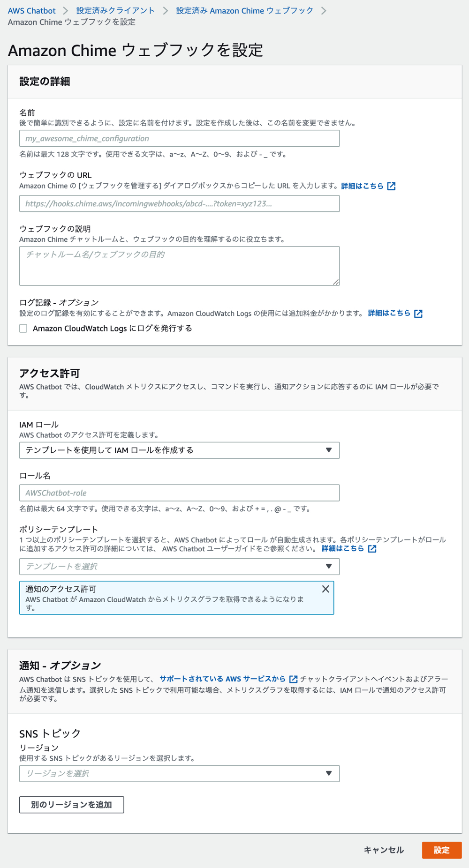Go to 設定済みクライアント breadcrumb
This screenshot has width=469, height=868.
coord(115,10)
